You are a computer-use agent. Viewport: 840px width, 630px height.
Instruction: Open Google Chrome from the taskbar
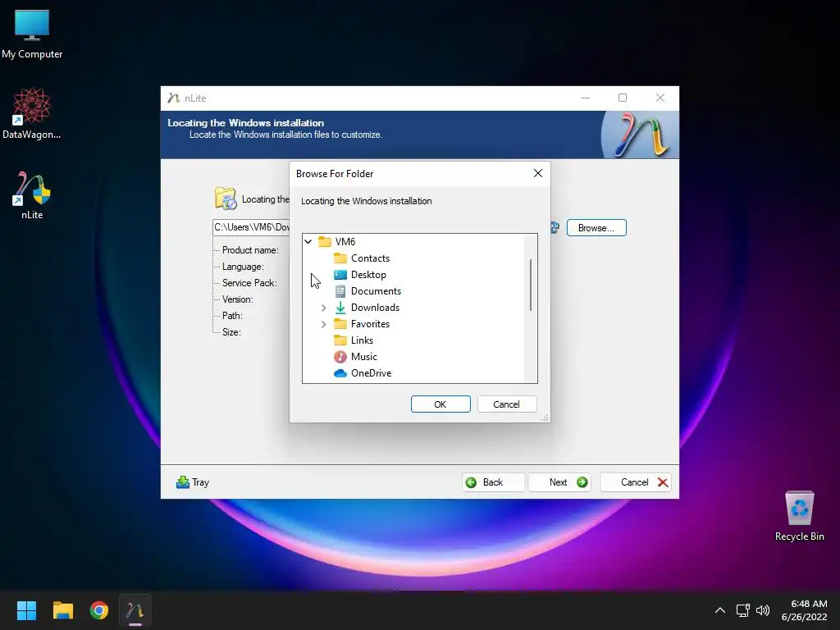pos(99,610)
